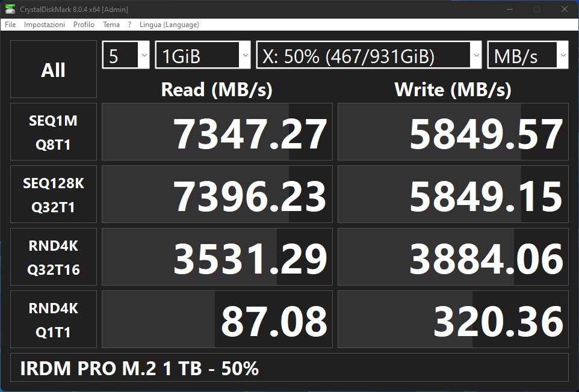This screenshot has width=579, height=392.
Task: Start the SEQ128K Q32T1 test
Action: click(54, 194)
